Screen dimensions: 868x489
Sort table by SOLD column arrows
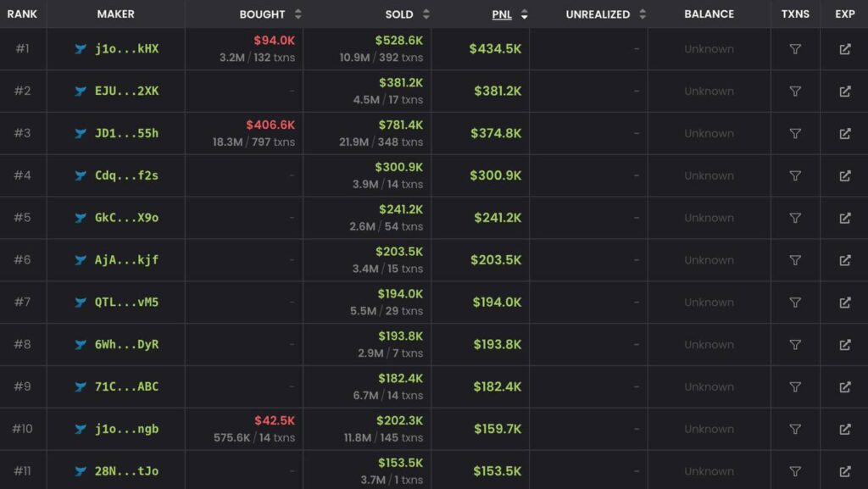click(426, 14)
